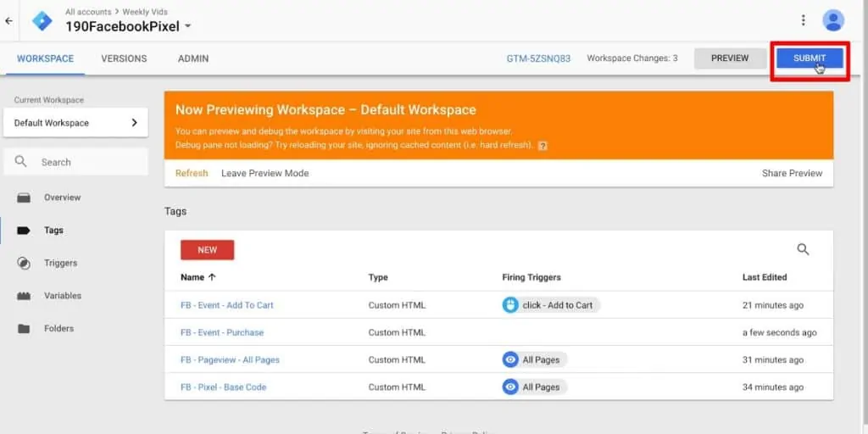Image resolution: width=868 pixels, height=434 pixels.
Task: Click the Google Tag Manager logo
Action: pyautogui.click(x=42, y=20)
